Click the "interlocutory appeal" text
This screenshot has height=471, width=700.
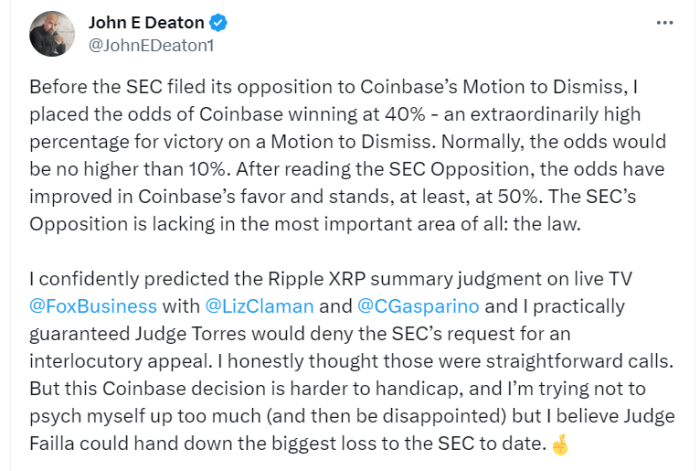pyautogui.click(x=121, y=361)
